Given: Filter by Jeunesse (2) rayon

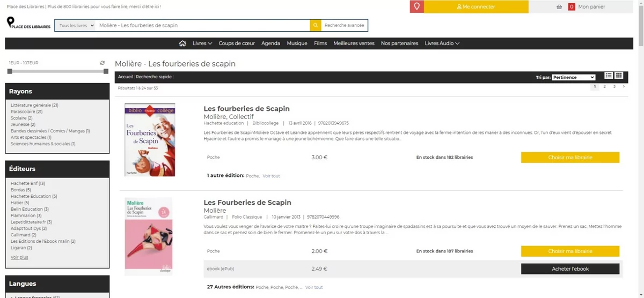Looking at the screenshot, I should (x=24, y=124).
